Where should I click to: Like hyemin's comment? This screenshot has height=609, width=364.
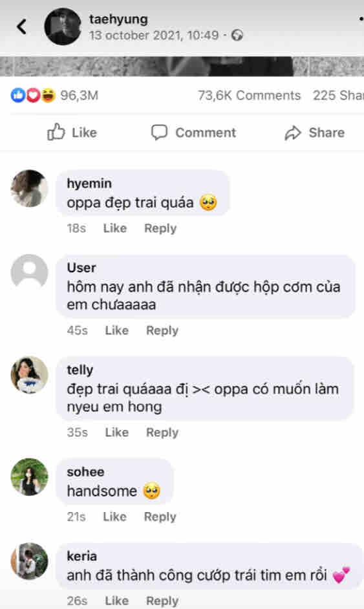(115, 228)
